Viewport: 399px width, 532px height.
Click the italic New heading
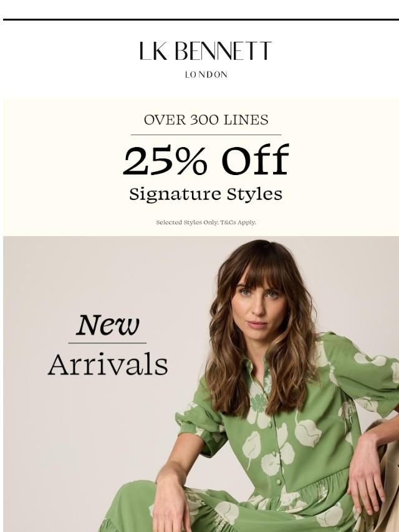point(108,325)
